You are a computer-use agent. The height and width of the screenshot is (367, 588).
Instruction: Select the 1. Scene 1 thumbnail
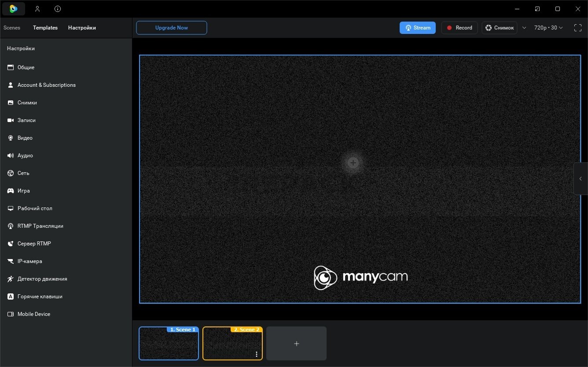[169, 343]
